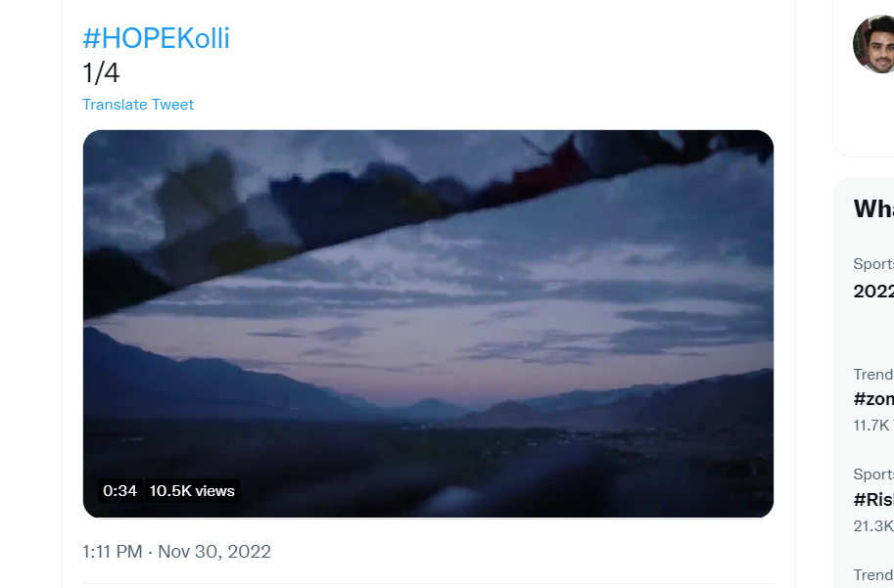Click the 1/4 thread counter text
894x588 pixels.
point(101,73)
